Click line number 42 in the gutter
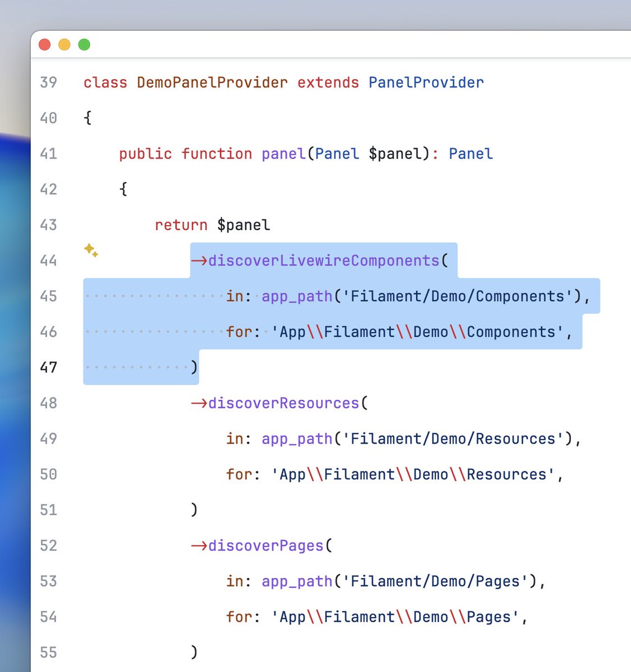This screenshot has width=631, height=672. click(x=49, y=189)
